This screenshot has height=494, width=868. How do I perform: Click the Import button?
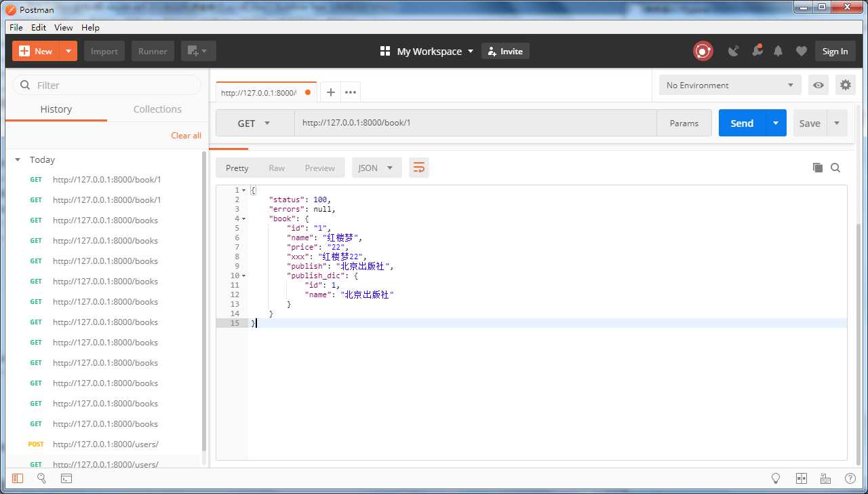pos(104,51)
